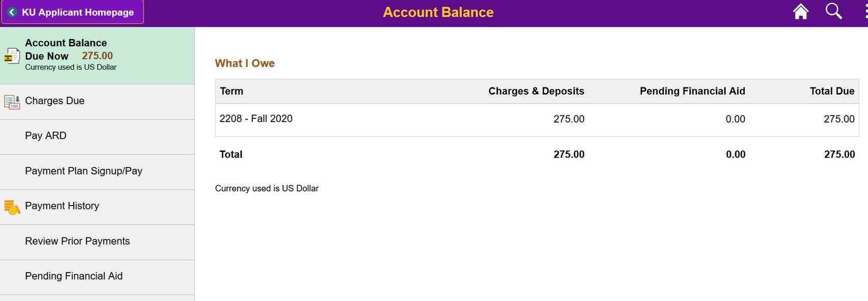868x301 pixels.
Task: Open Charges Due in sidebar
Action: pos(54,101)
